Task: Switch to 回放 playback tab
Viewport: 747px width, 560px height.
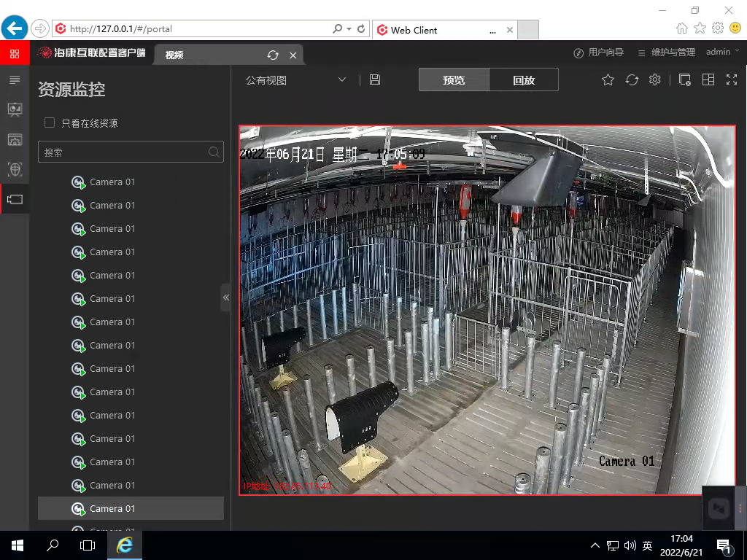Action: (x=524, y=80)
